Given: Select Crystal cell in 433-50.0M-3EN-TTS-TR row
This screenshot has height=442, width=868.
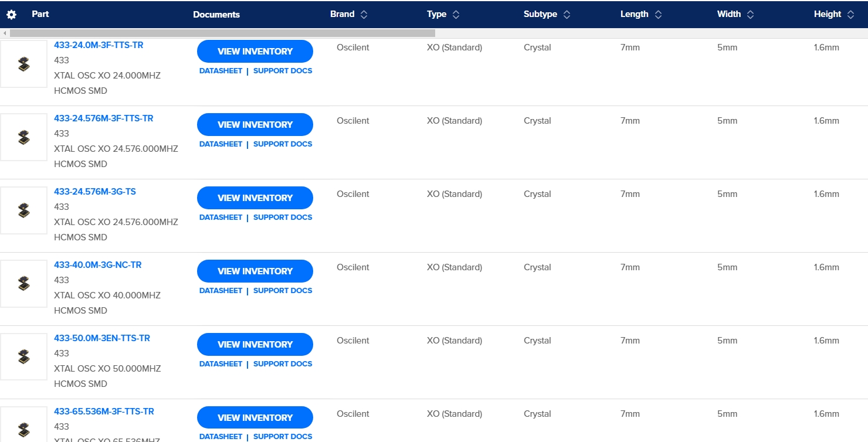Looking at the screenshot, I should click(537, 341).
